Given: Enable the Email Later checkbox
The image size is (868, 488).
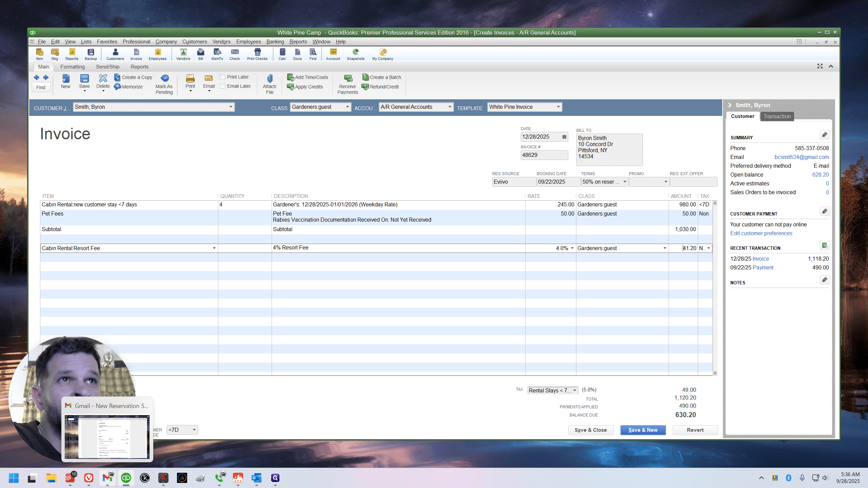Looking at the screenshot, I should [x=222, y=86].
